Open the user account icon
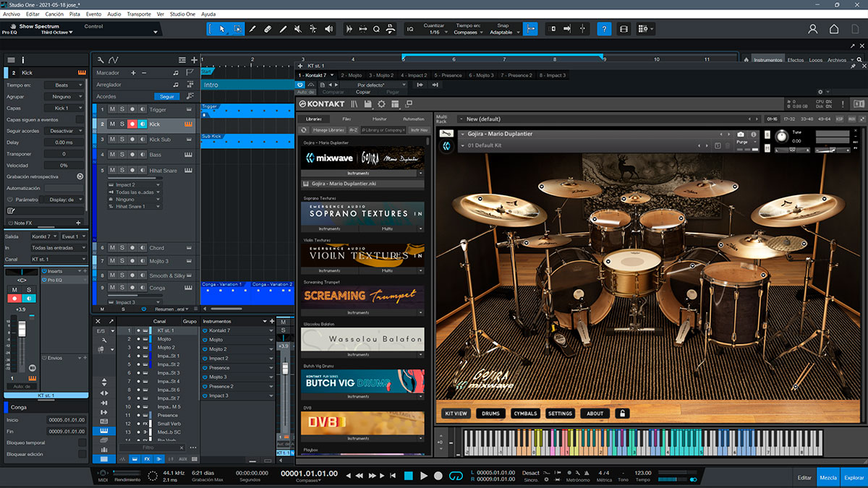The width and height of the screenshot is (868, 488). [x=813, y=29]
